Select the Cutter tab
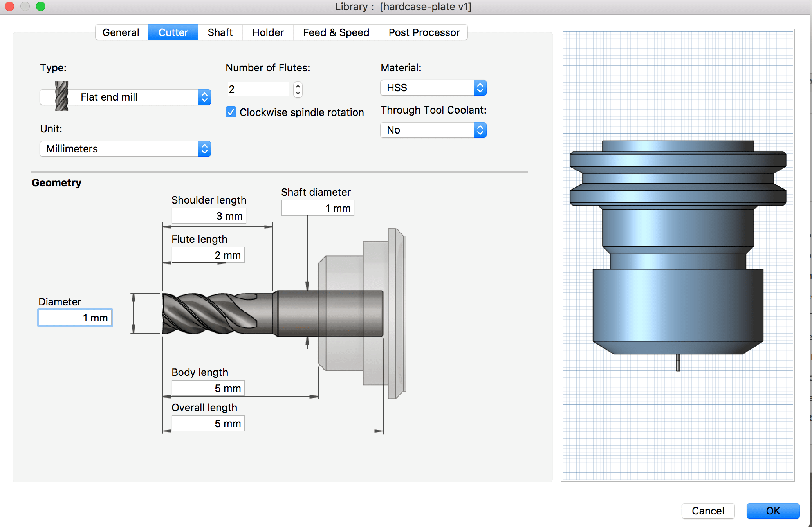Image resolution: width=812 pixels, height=527 pixels. [173, 32]
